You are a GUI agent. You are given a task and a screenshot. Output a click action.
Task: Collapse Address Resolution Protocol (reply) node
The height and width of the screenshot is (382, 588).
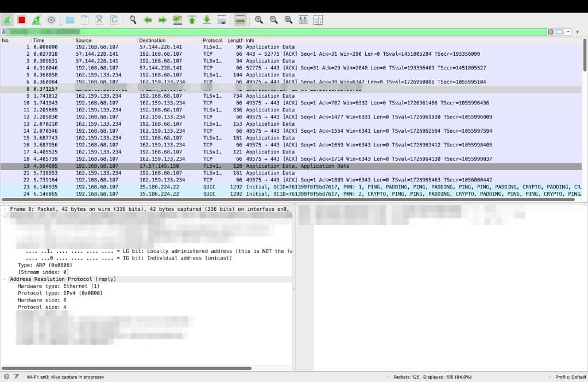click(5, 279)
